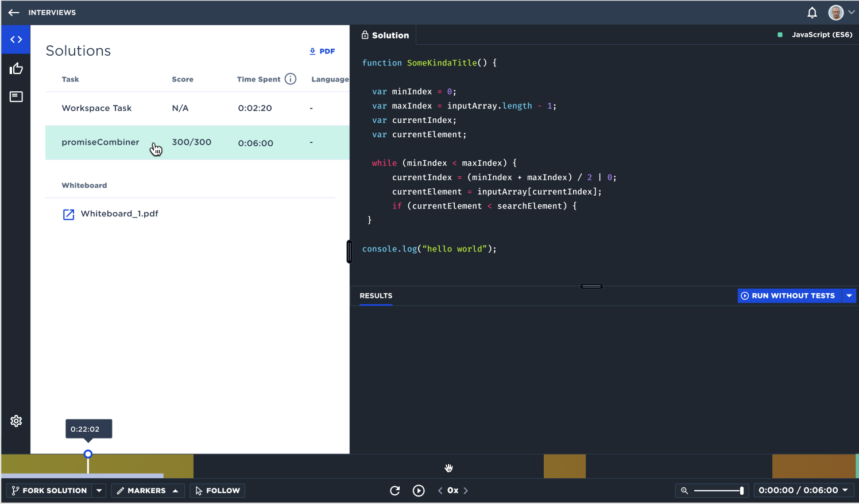The image size is (859, 504).
Task: Select the Solution tab
Action: [385, 35]
